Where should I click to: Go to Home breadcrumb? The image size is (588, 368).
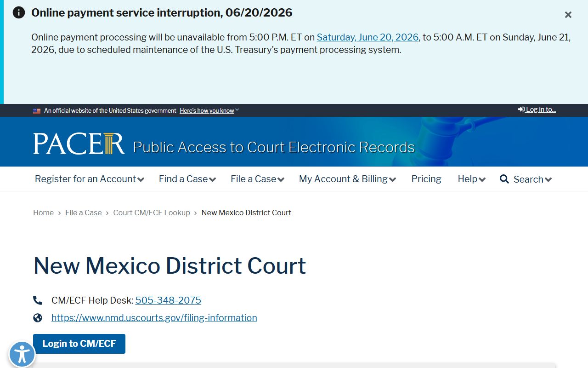pos(43,213)
